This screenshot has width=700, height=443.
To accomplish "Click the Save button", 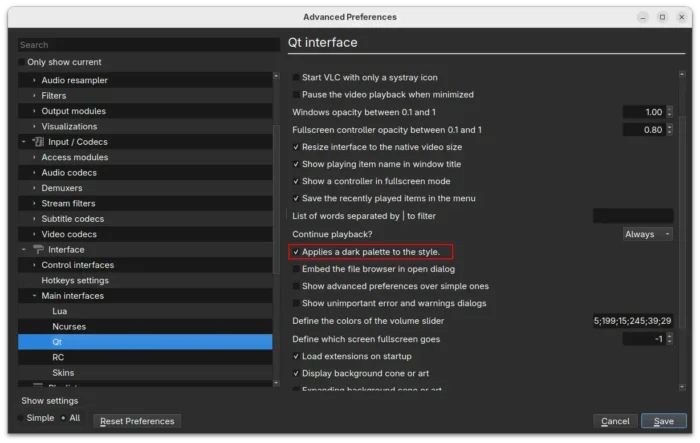I will click(664, 422).
